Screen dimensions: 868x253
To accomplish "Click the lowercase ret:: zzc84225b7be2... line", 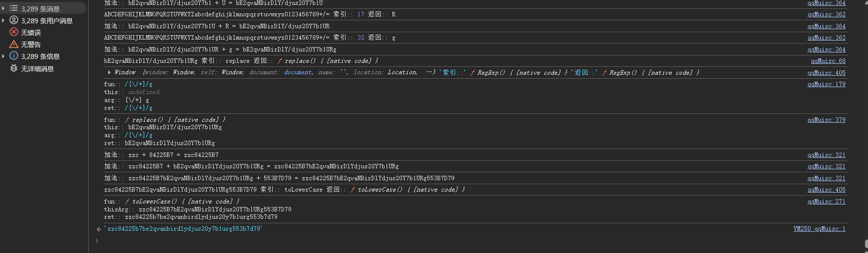I will (191, 217).
